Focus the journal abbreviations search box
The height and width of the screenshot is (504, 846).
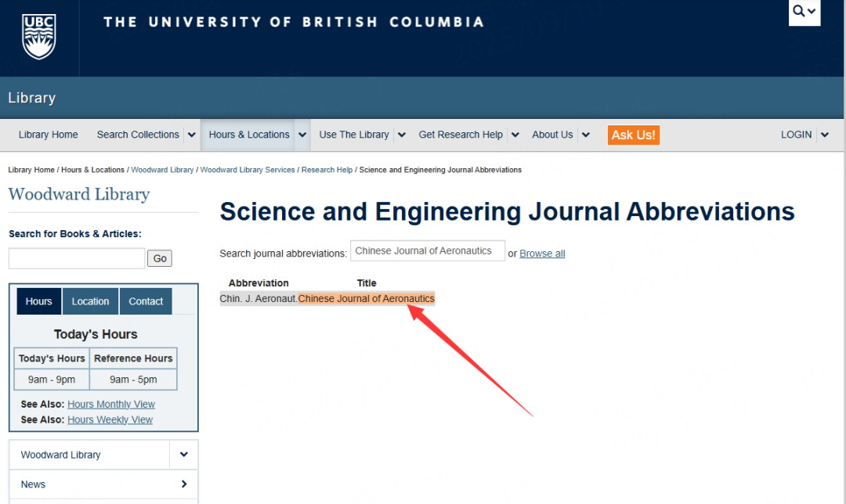pyautogui.click(x=428, y=250)
